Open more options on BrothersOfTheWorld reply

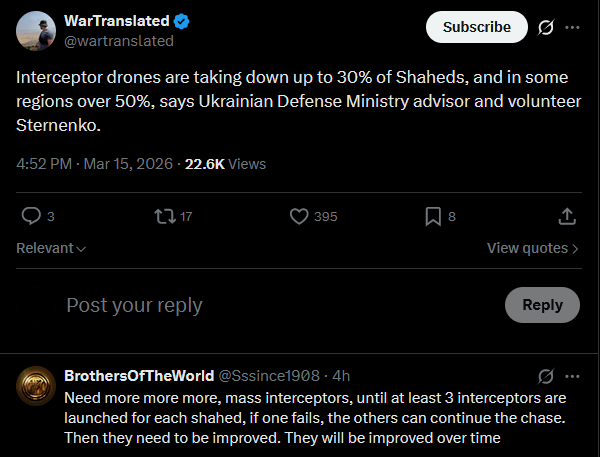point(572,376)
